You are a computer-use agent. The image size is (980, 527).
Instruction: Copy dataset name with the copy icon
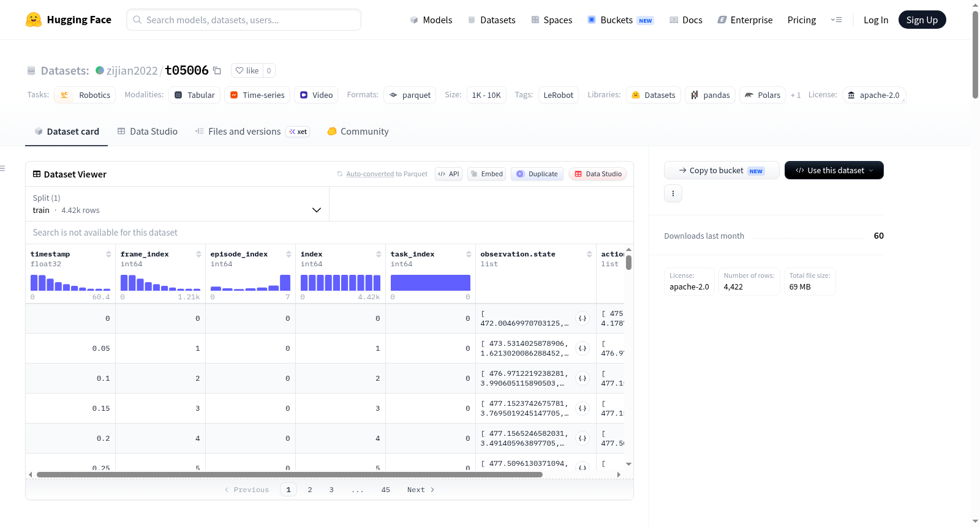pos(217,70)
